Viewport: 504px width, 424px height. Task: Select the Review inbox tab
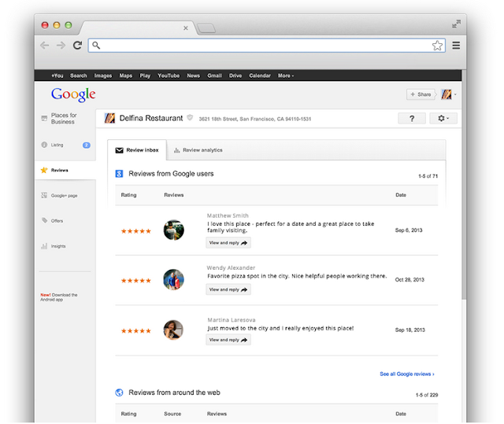[137, 150]
